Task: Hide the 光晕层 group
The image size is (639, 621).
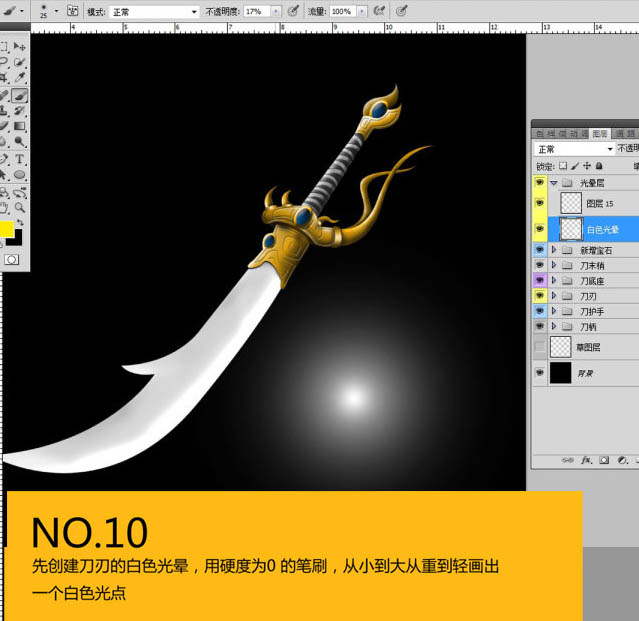Action: point(540,183)
